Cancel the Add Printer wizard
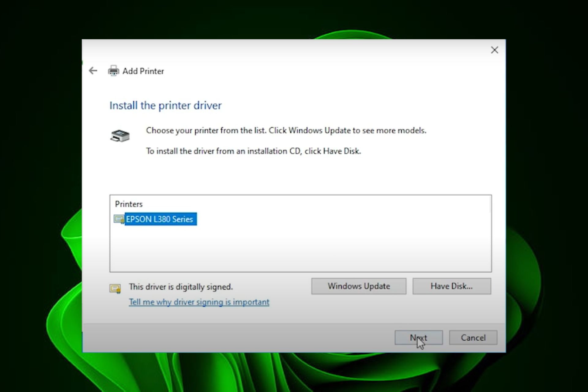The height and width of the screenshot is (392, 588). point(473,337)
